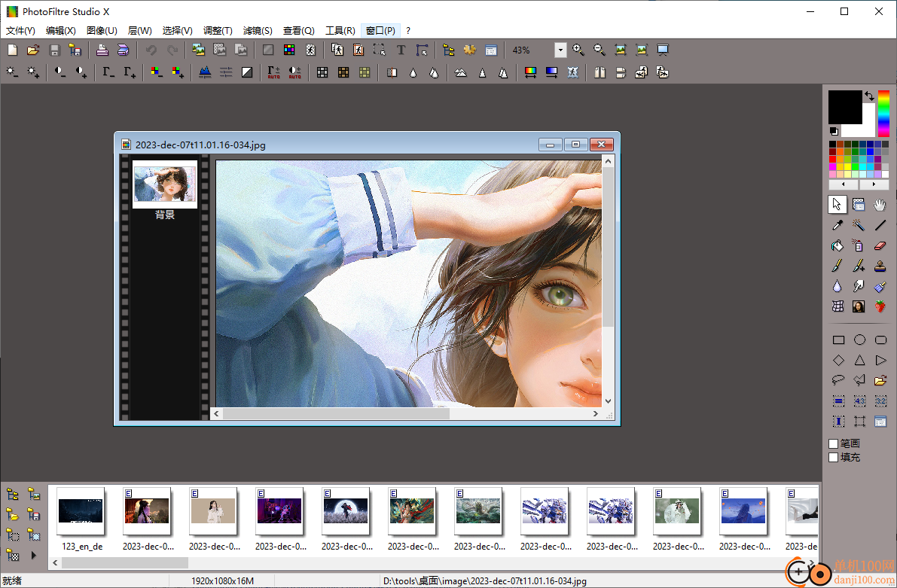Viewport: 897px width, 588px height.
Task: Expand explorer options with play arrow
Action: click(x=33, y=555)
